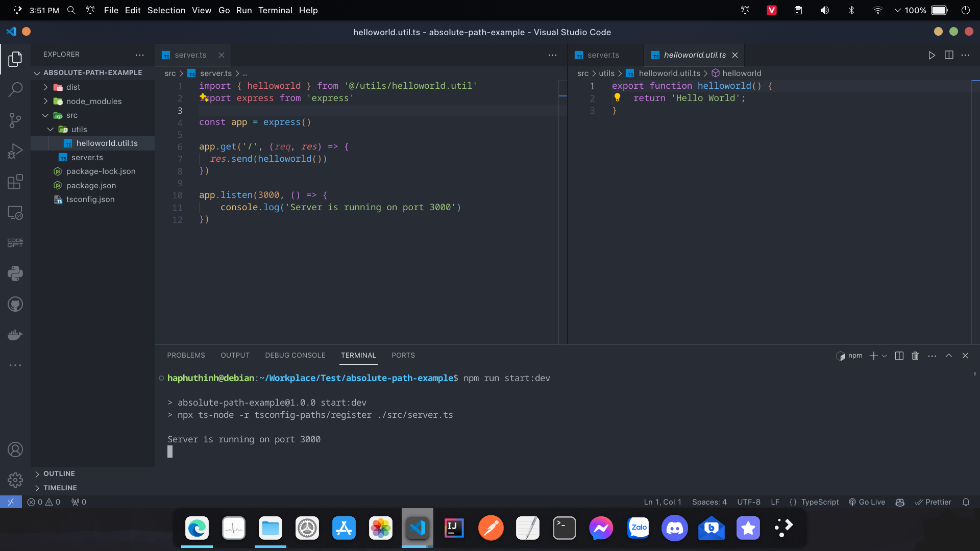Open the GitHub view in activity bar
The width and height of the screenshot is (980, 551).
coord(15,305)
